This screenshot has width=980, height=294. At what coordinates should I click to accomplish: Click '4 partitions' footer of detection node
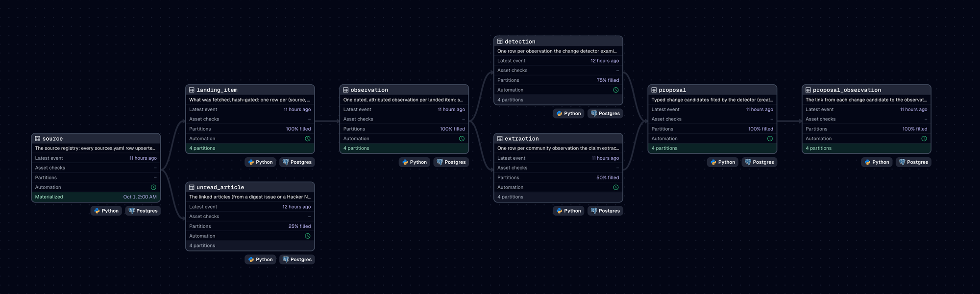pos(558,100)
